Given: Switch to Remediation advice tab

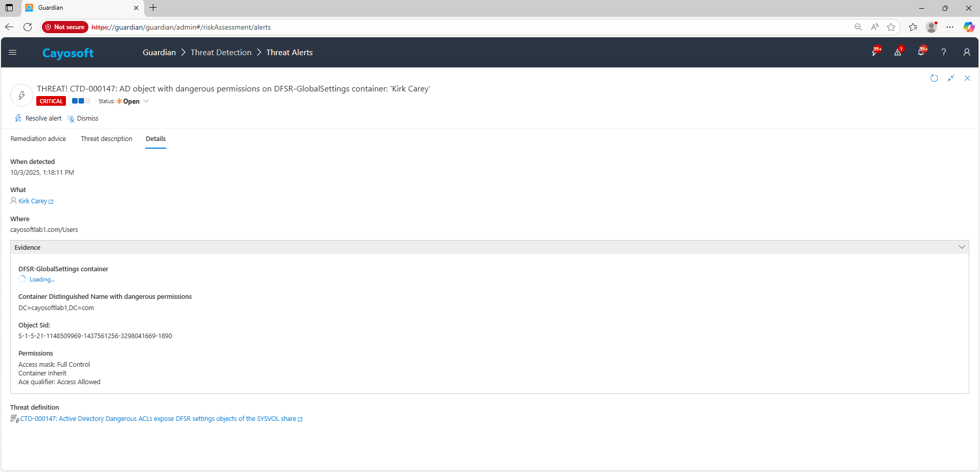Looking at the screenshot, I should [38, 139].
